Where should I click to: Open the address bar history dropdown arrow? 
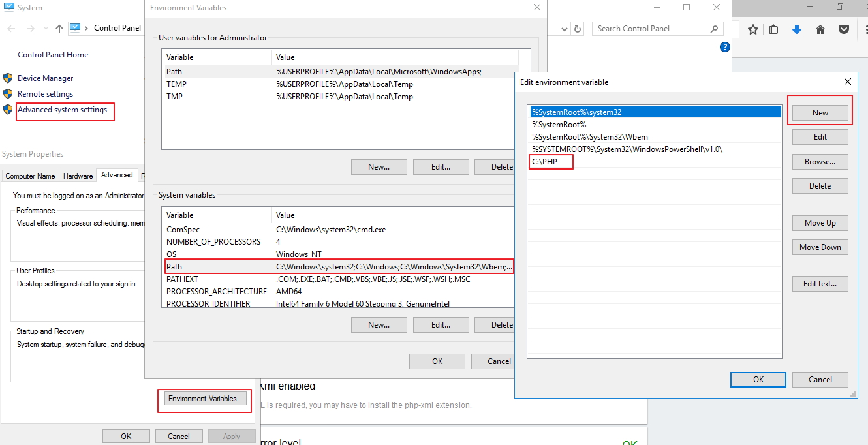click(x=565, y=29)
